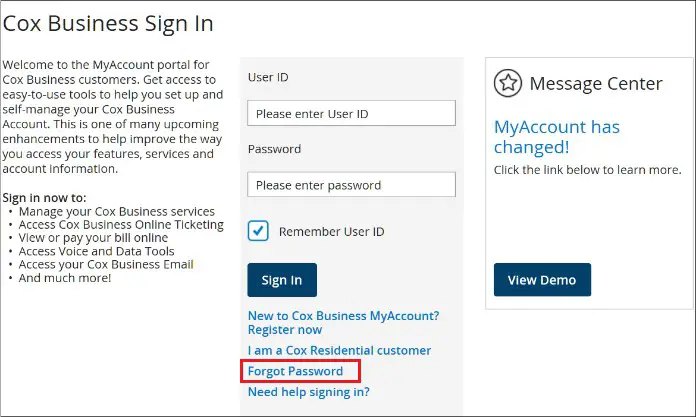Click into the User ID input field
Screen dimensions: 696x417
[351, 113]
